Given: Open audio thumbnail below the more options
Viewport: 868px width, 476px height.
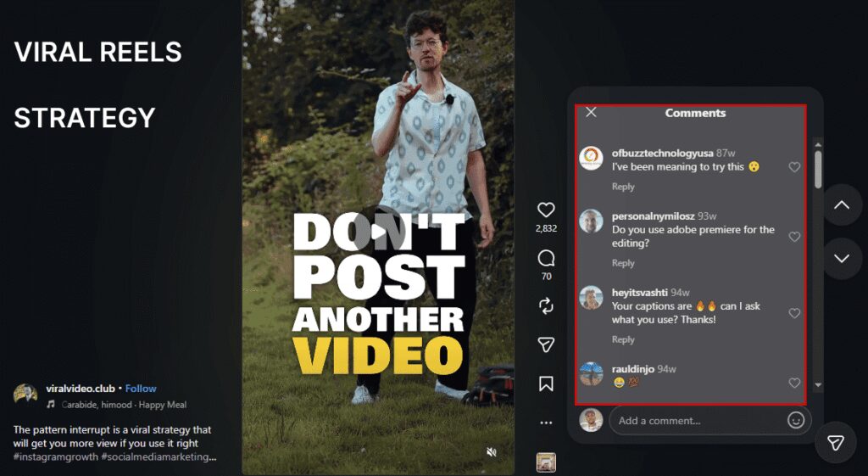Looking at the screenshot, I should click(546, 462).
